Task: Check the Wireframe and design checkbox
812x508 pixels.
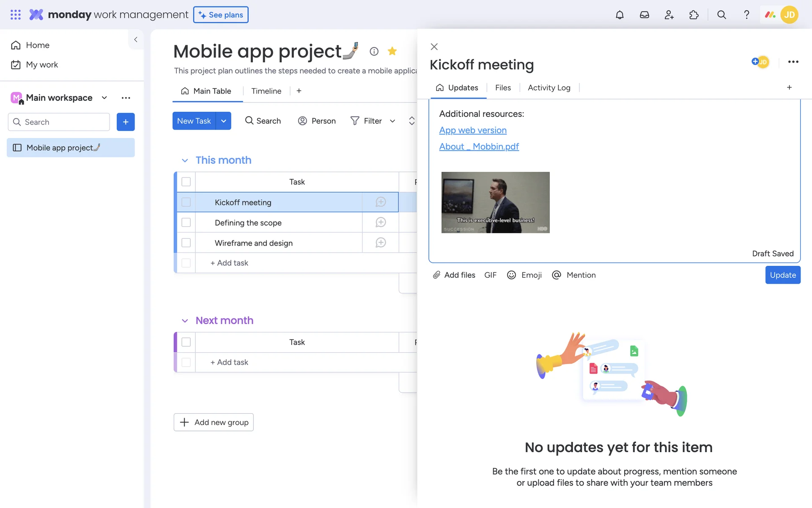Action: pos(186,243)
